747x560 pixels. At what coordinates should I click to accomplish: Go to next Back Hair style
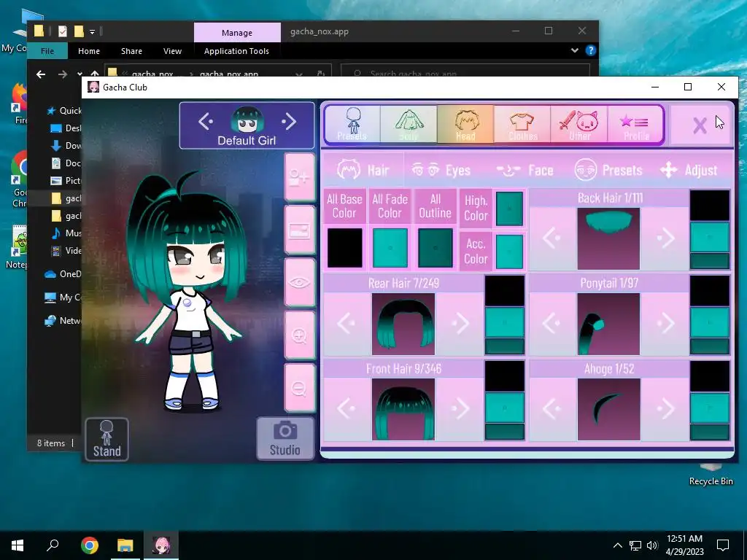665,238
